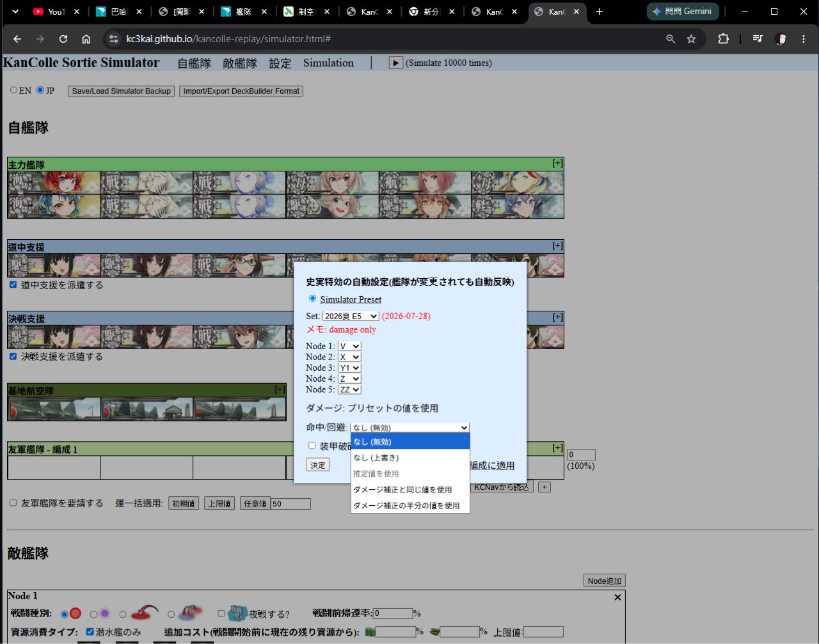The width and height of the screenshot is (819, 644).
Task: Open the Node 5 dropdown showing ZZ
Action: pyautogui.click(x=349, y=389)
